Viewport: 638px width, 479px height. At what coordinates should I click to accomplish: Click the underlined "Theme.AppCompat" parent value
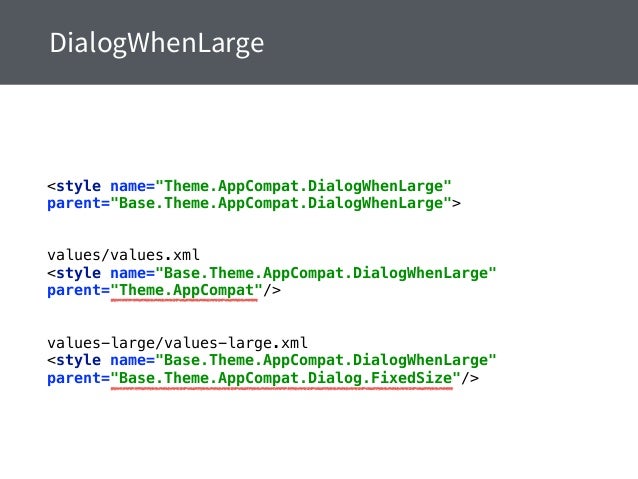[186, 291]
